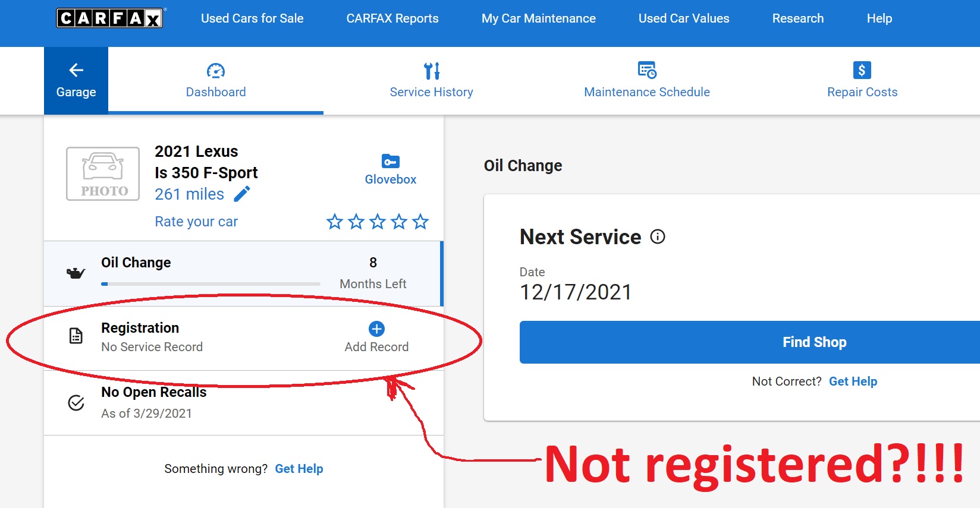Open the Help menu

pos(880,18)
